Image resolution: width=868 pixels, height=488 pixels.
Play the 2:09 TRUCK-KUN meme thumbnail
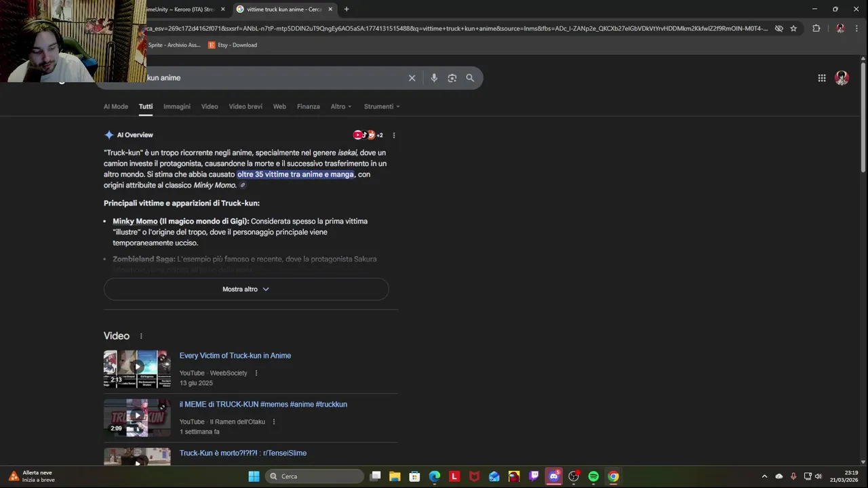(137, 418)
